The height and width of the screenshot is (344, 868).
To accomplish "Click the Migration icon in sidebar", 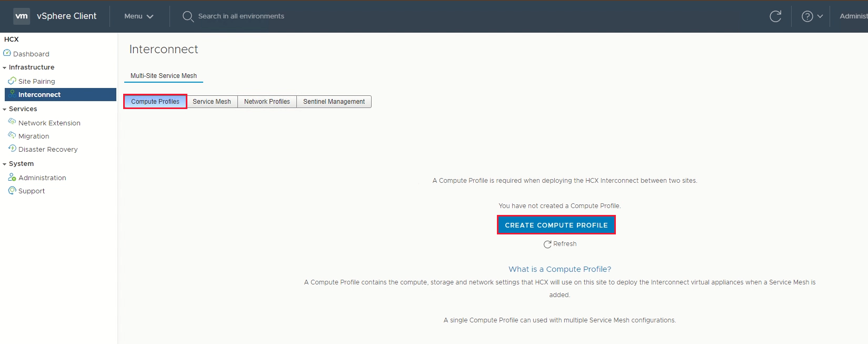I will click(12, 135).
